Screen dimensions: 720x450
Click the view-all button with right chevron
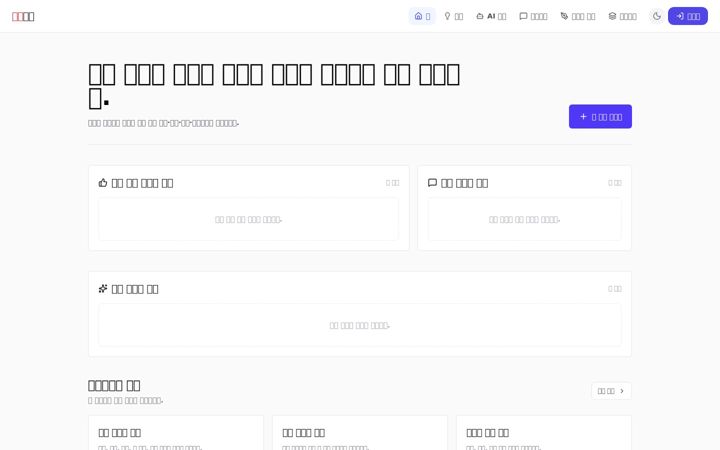pyautogui.click(x=611, y=391)
